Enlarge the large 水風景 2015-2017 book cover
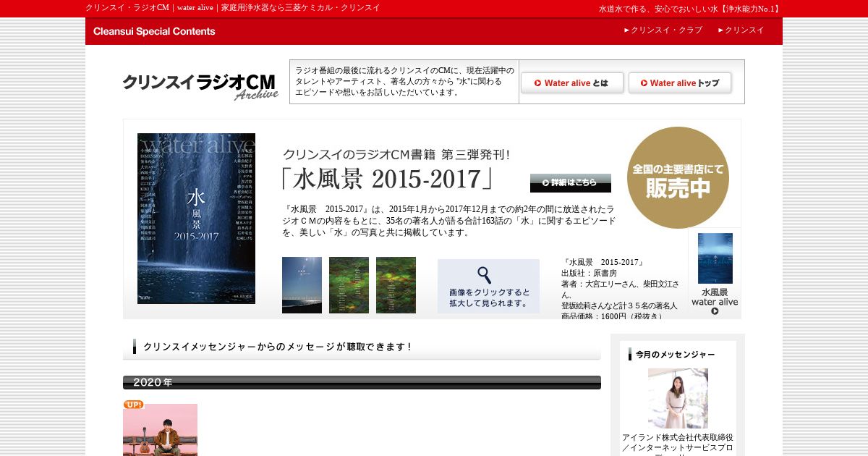 point(196,218)
